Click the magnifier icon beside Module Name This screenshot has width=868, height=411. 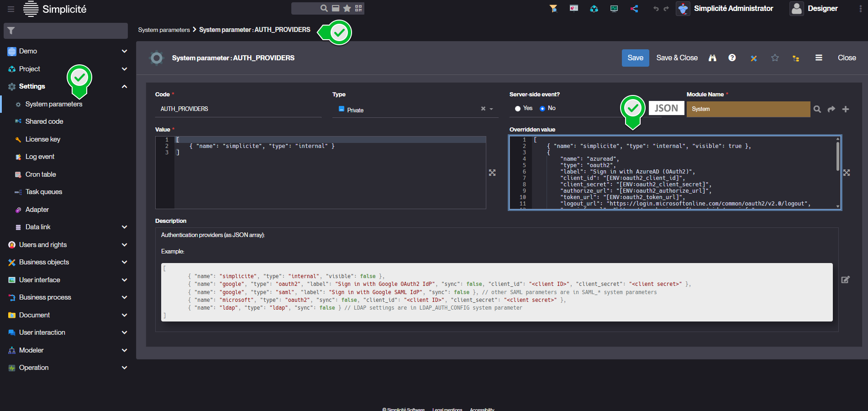coord(817,109)
